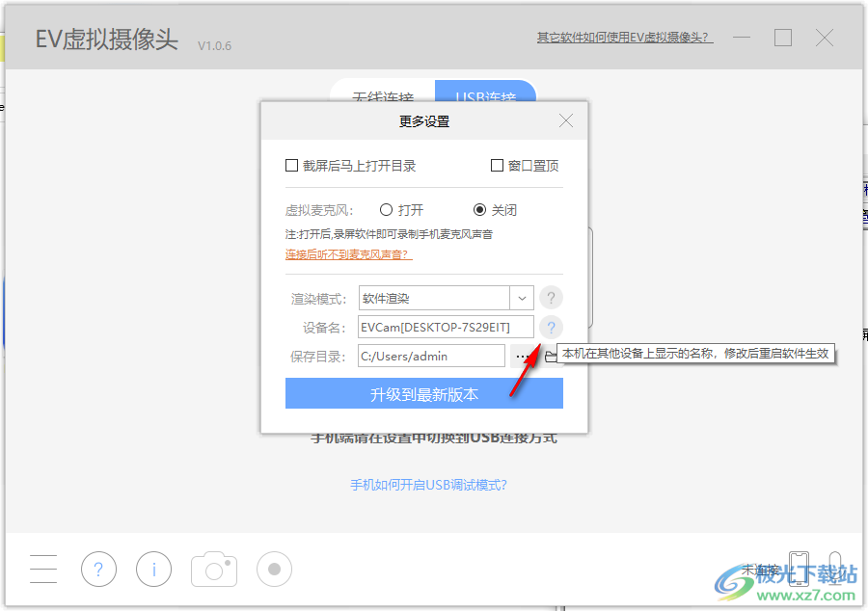Click the information (i) circle icon
The image size is (868, 611).
pos(153,569)
